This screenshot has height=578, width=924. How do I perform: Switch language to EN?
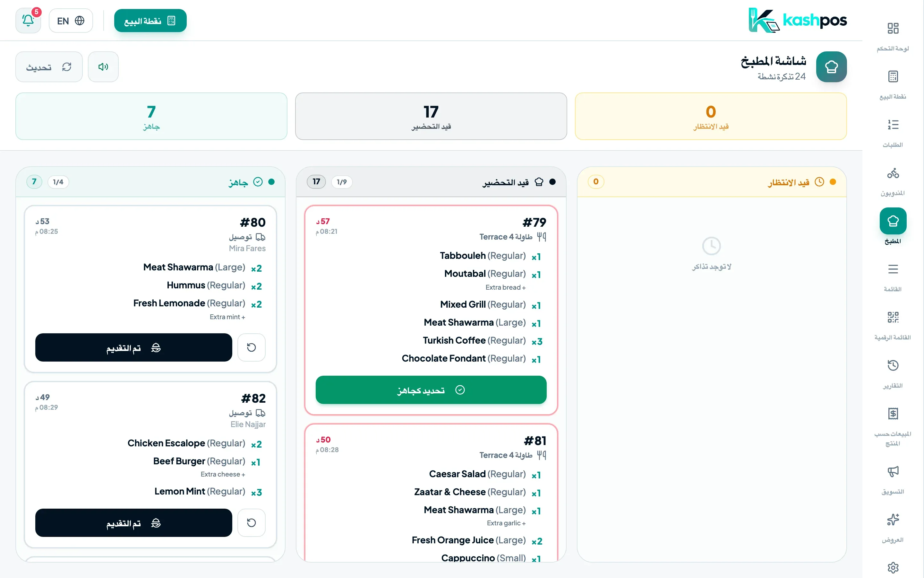tap(71, 21)
